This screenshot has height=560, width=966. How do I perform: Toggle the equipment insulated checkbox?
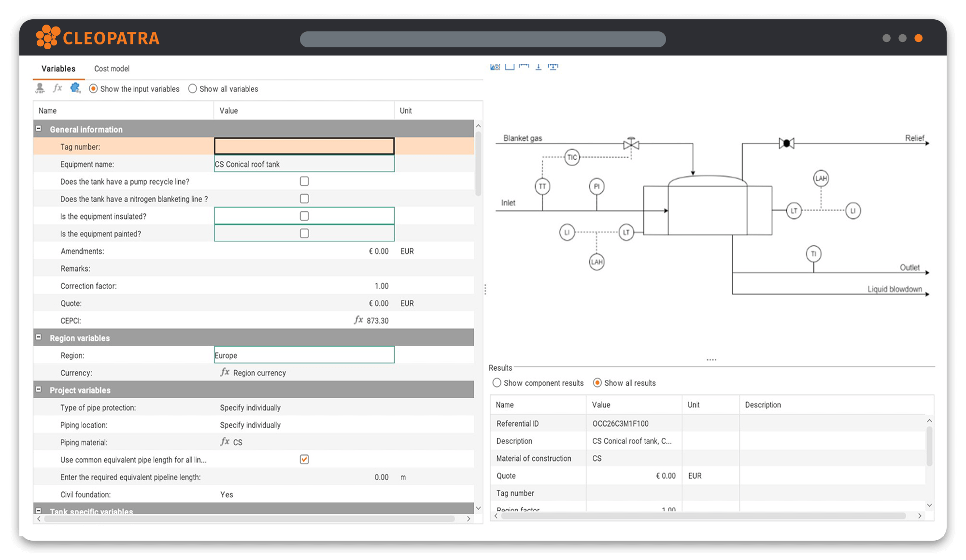[x=304, y=216]
